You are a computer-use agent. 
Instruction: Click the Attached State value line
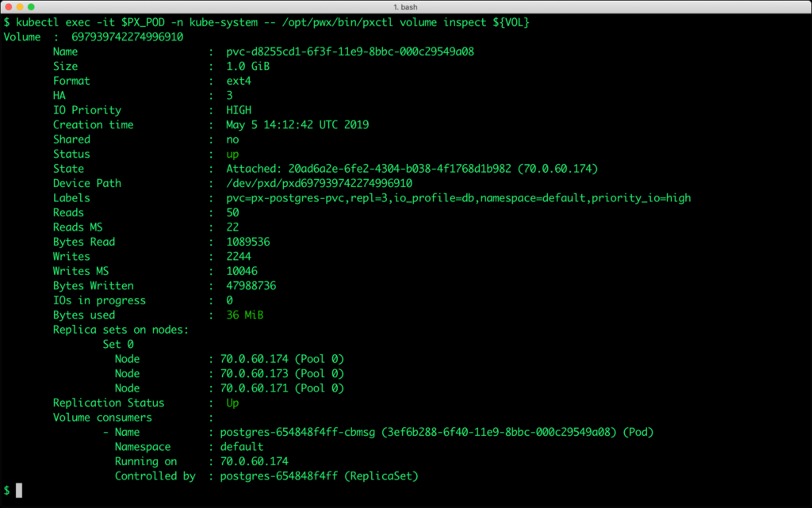pos(412,169)
